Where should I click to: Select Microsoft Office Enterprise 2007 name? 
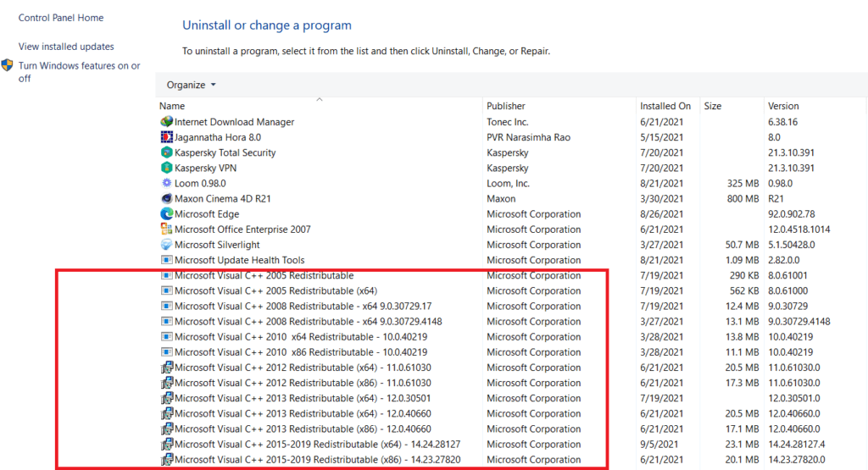click(242, 229)
